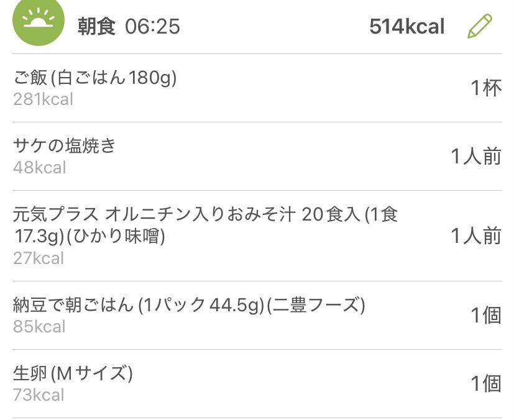
Task: Tap the 85kcal value under natto
Action: (39, 326)
